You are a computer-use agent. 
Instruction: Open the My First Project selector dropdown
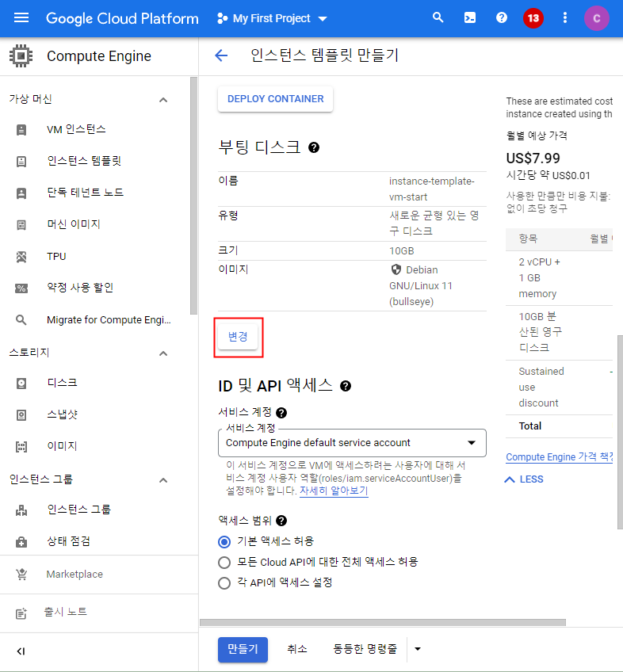coord(273,18)
